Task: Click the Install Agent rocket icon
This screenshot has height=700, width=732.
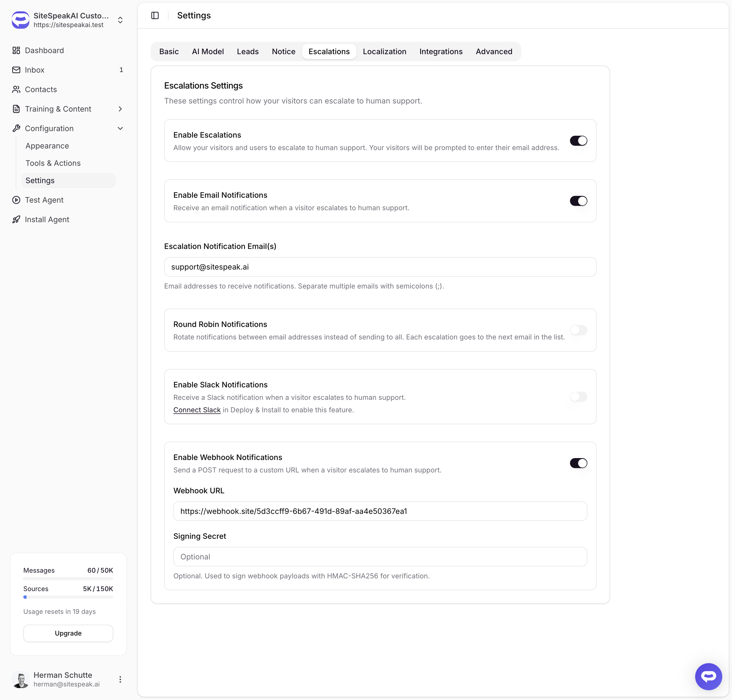Action: point(16,219)
